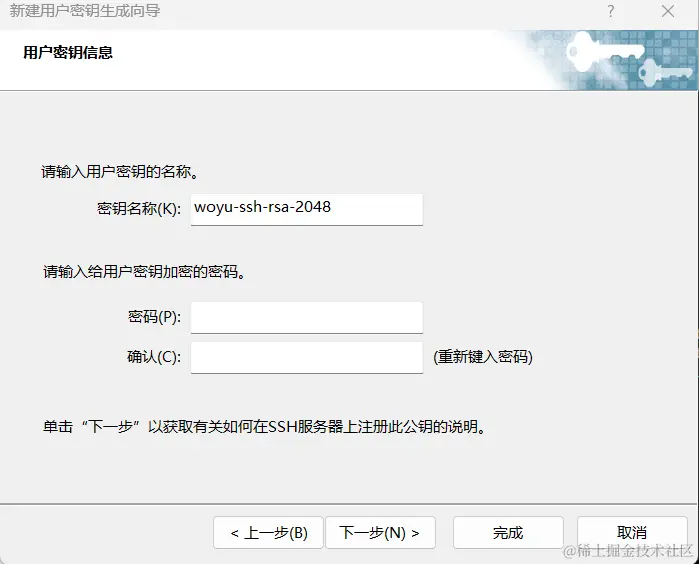Viewport: 699px width, 564px height.
Task: Open help via the question mark icon
Action: pos(611,11)
